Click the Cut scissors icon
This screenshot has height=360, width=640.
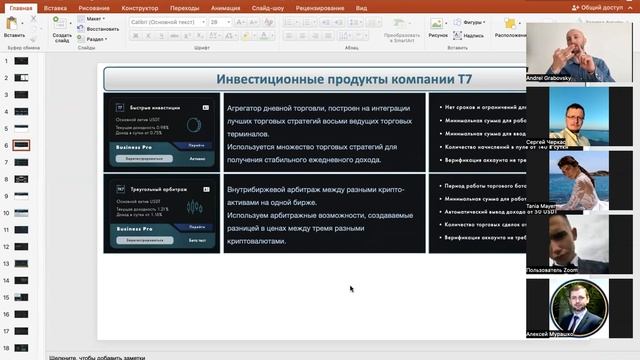33,18
